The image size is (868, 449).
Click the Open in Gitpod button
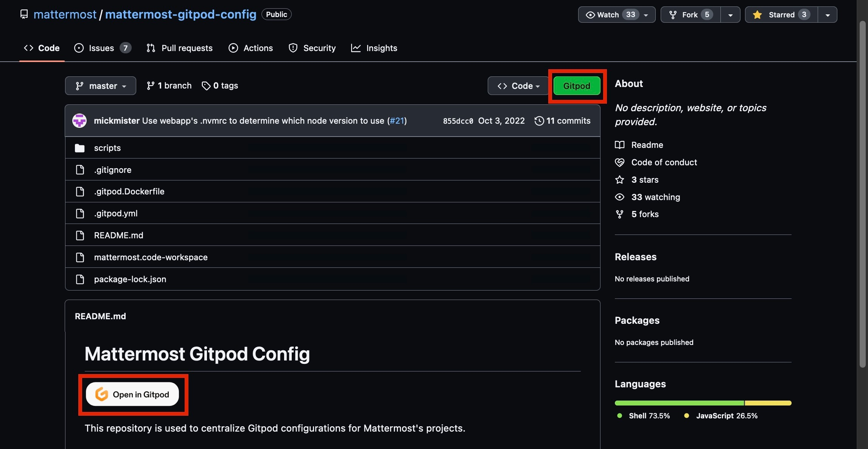(x=133, y=394)
